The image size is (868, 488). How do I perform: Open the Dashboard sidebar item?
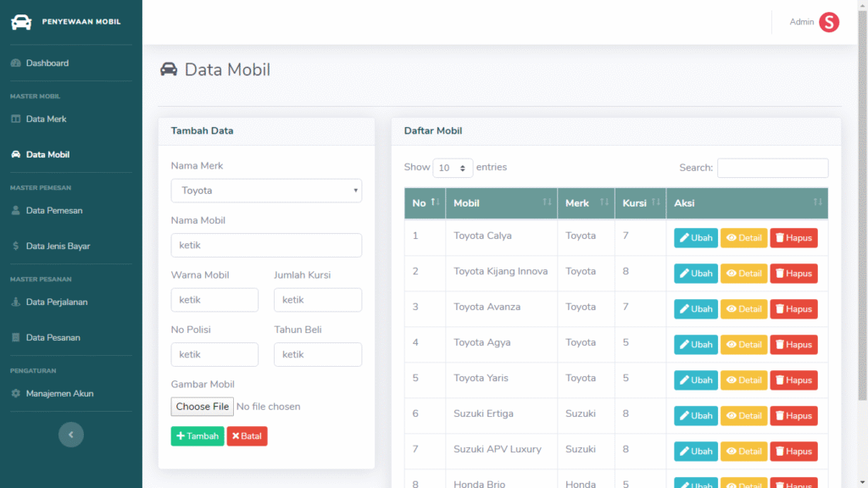(47, 63)
